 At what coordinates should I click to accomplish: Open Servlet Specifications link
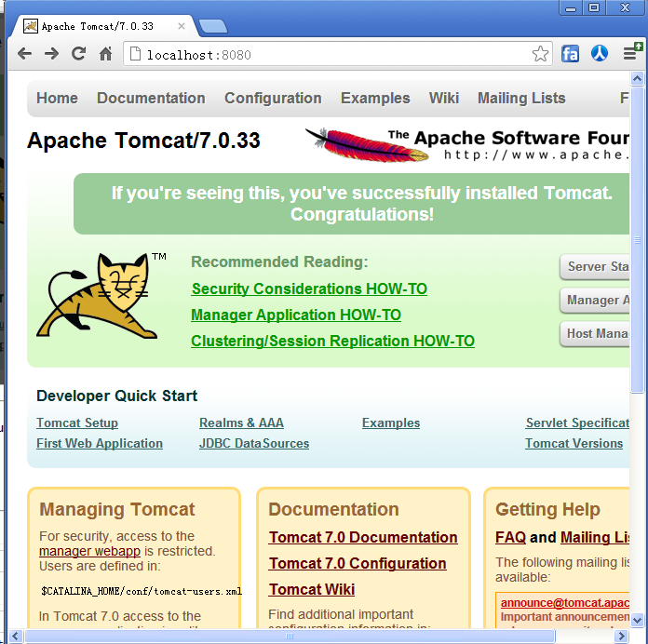point(578,423)
